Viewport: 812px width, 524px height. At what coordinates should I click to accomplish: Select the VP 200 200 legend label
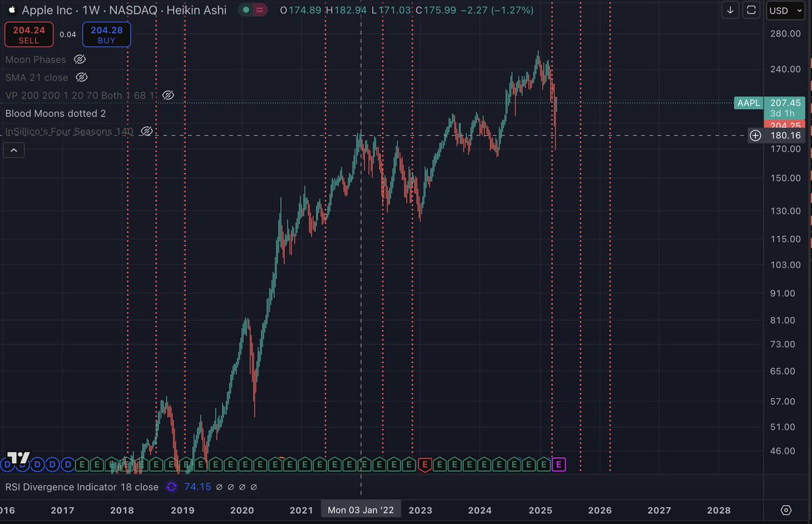click(x=81, y=95)
